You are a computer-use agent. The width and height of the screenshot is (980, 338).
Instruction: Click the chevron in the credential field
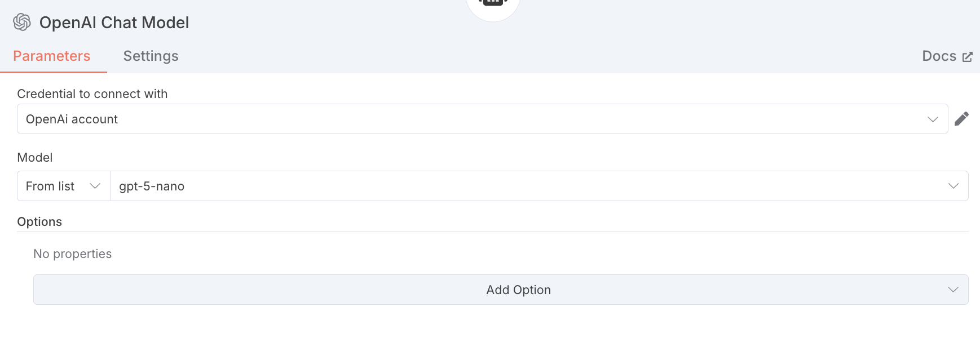[933, 119]
